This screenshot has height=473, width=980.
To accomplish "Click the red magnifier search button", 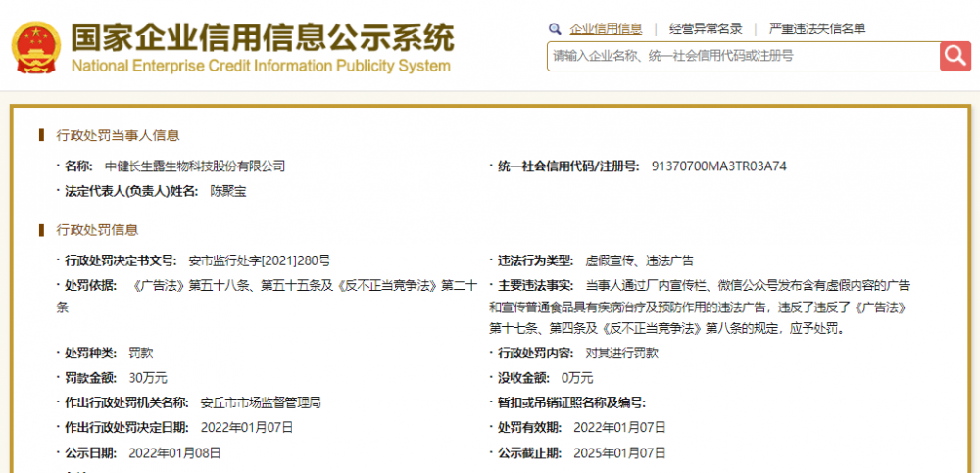I will pyautogui.click(x=955, y=56).
